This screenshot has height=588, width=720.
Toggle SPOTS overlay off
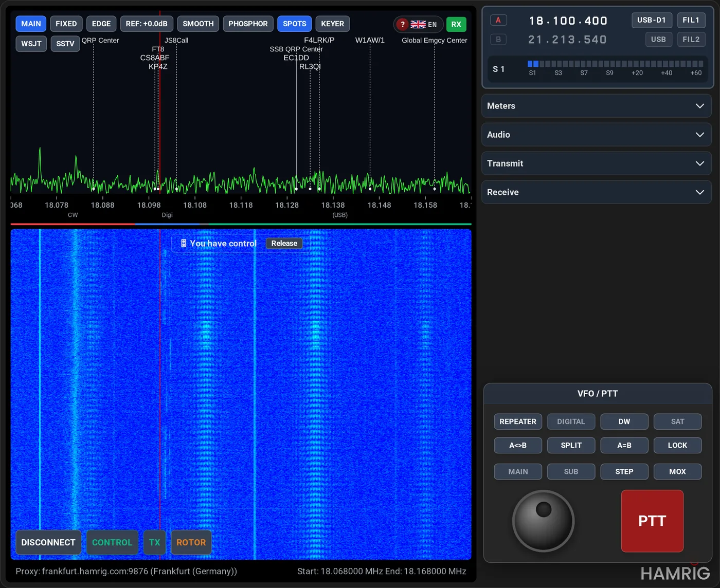pos(294,24)
